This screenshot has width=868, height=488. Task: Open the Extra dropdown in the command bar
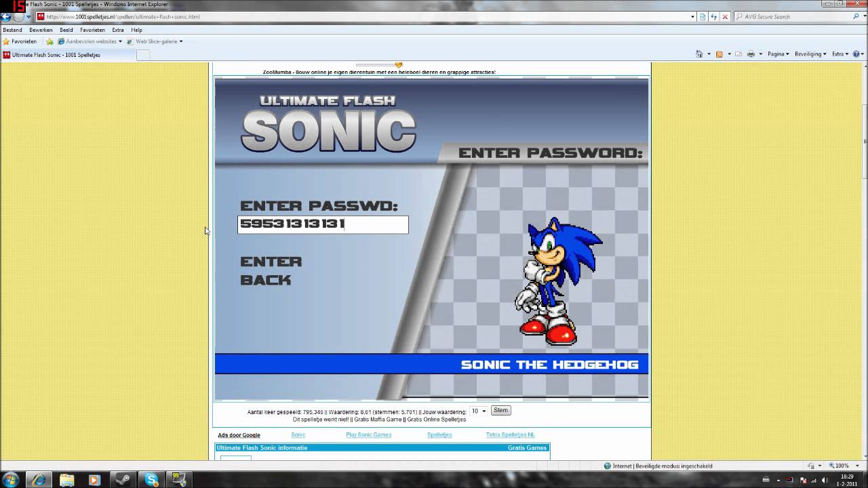[840, 54]
